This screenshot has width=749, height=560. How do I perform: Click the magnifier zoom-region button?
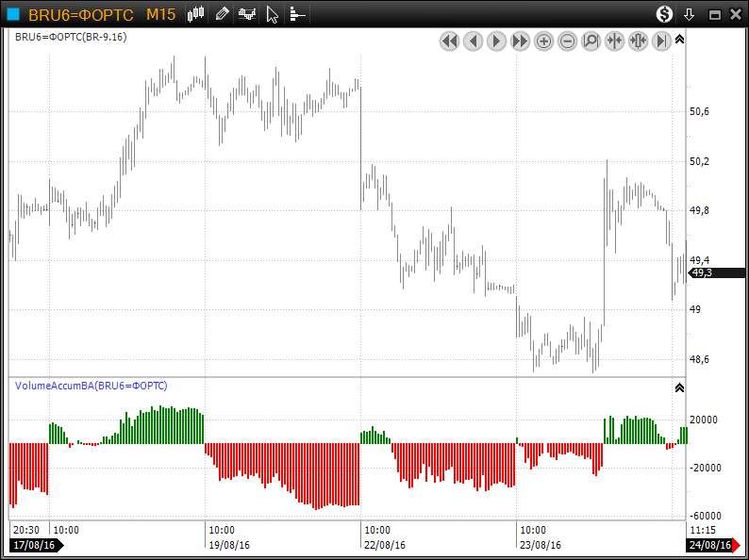(591, 41)
